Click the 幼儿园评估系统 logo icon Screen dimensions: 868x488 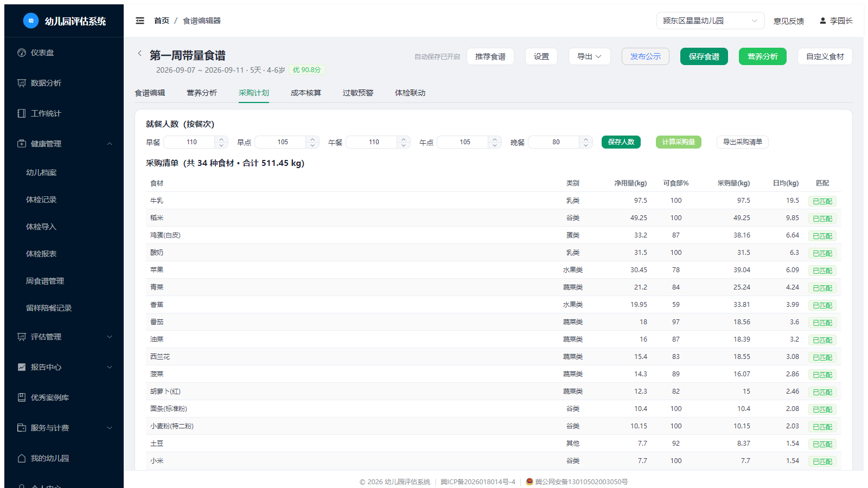[x=31, y=21]
